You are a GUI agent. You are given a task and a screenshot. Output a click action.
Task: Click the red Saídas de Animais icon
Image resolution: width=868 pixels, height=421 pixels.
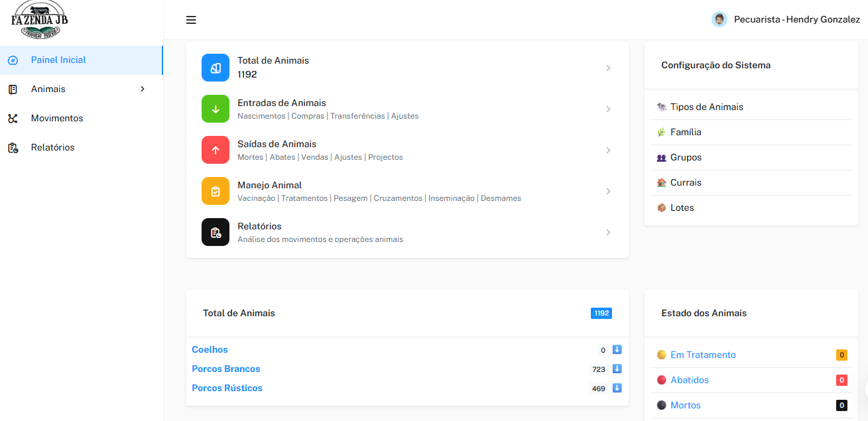pyautogui.click(x=216, y=150)
